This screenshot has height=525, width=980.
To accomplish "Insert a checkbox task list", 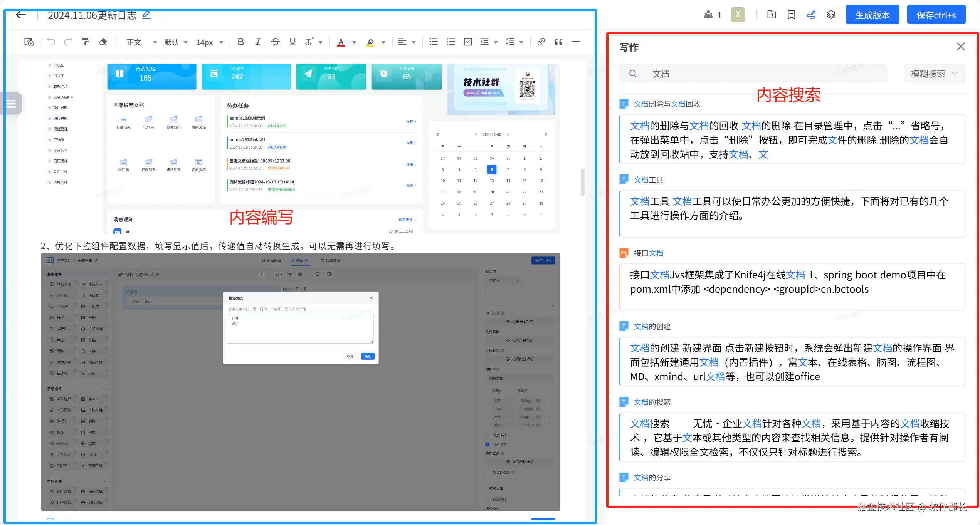I will pos(468,42).
